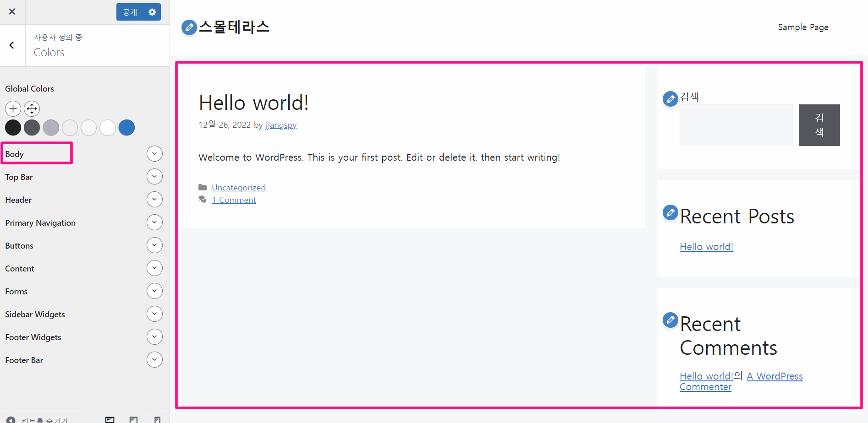This screenshot has height=423, width=868.
Task: Click the Top Bar section label
Action: pyautogui.click(x=19, y=177)
